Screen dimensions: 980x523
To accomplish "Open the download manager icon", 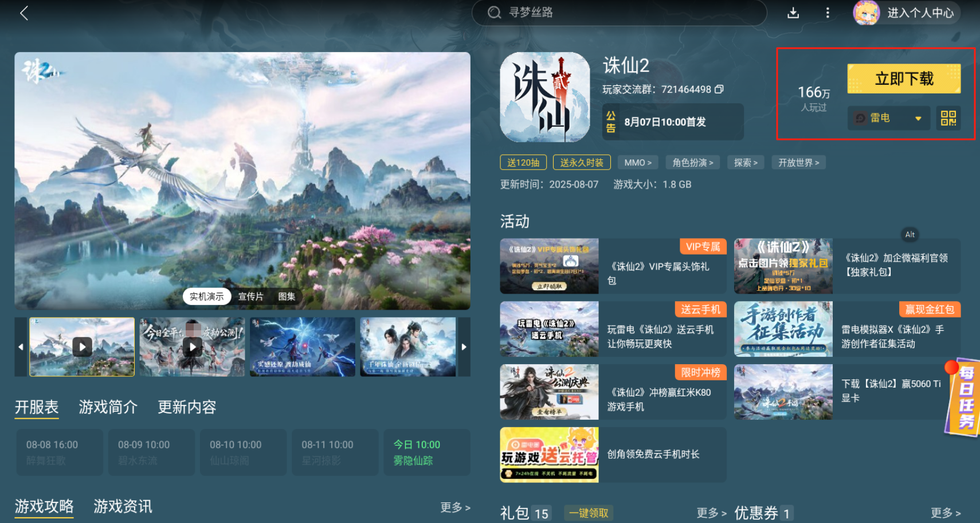I will point(793,13).
